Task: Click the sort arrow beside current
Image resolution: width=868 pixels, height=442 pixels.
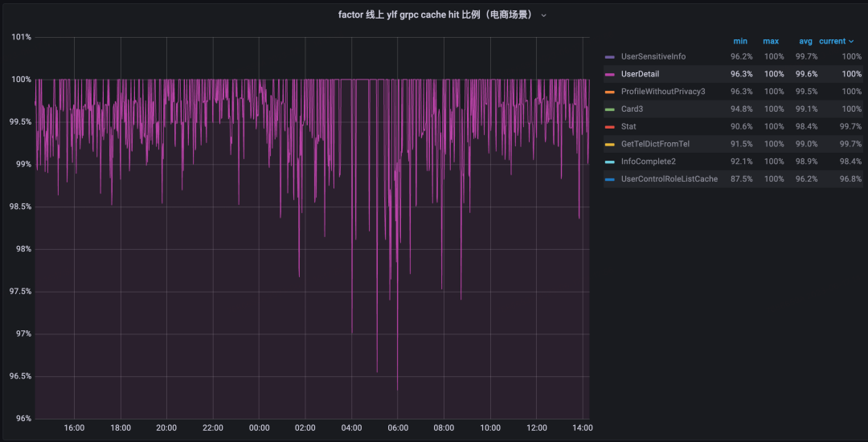Action: coord(851,42)
